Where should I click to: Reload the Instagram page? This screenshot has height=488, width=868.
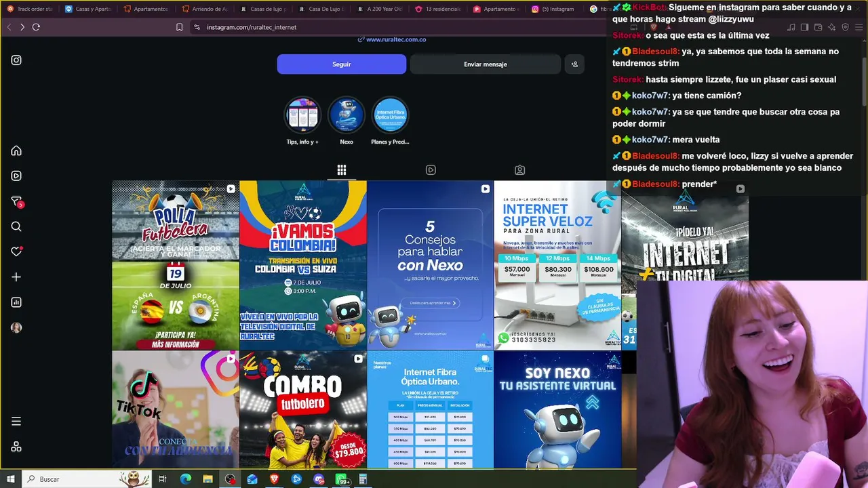pyautogui.click(x=36, y=27)
